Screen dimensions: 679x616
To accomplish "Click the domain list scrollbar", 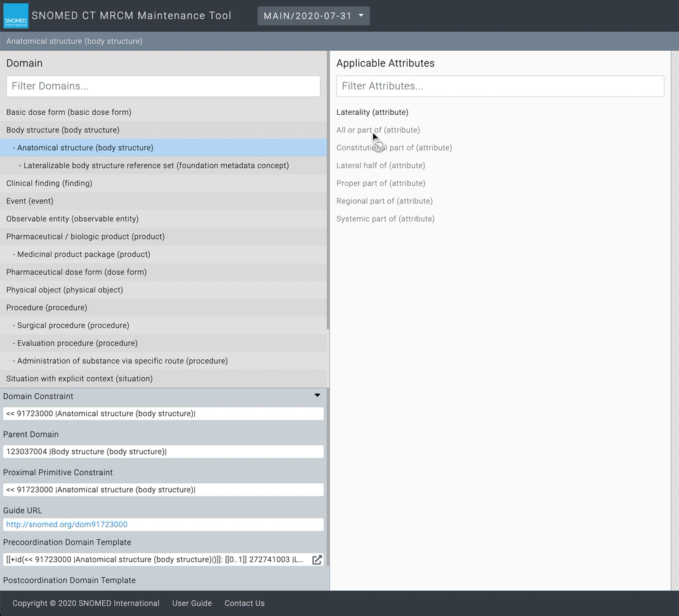I will point(328,190).
